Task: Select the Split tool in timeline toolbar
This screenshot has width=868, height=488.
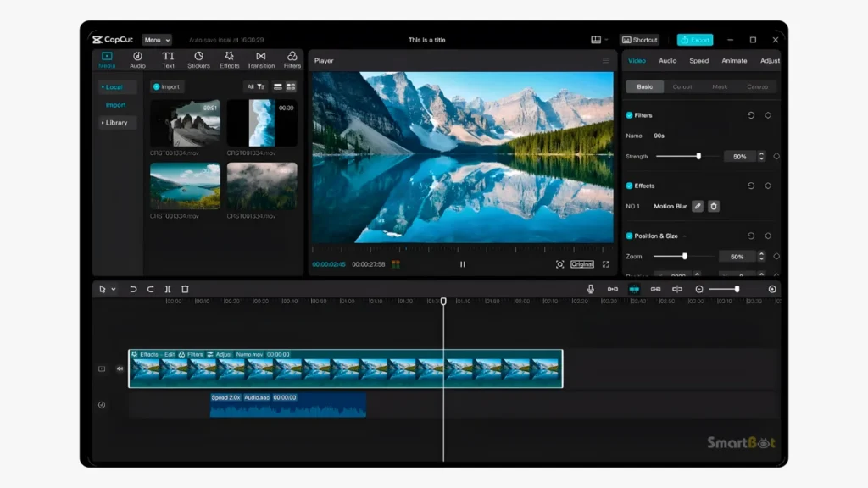Action: pyautogui.click(x=169, y=289)
